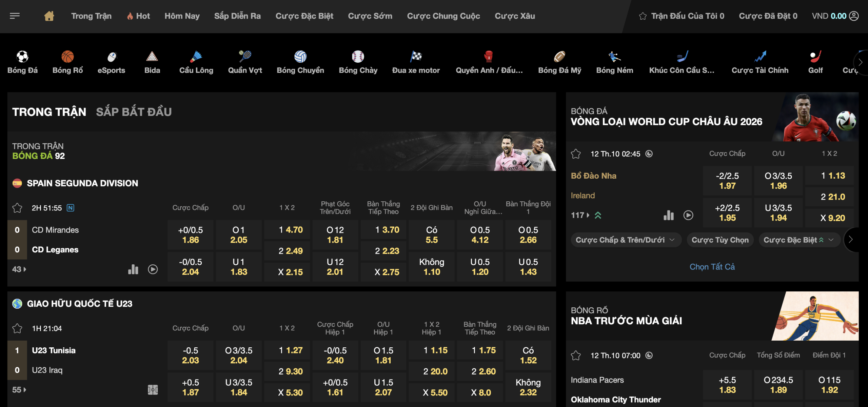The height and width of the screenshot is (407, 868).
Task: Open the Cược Xâu menu item
Action: 515,16
